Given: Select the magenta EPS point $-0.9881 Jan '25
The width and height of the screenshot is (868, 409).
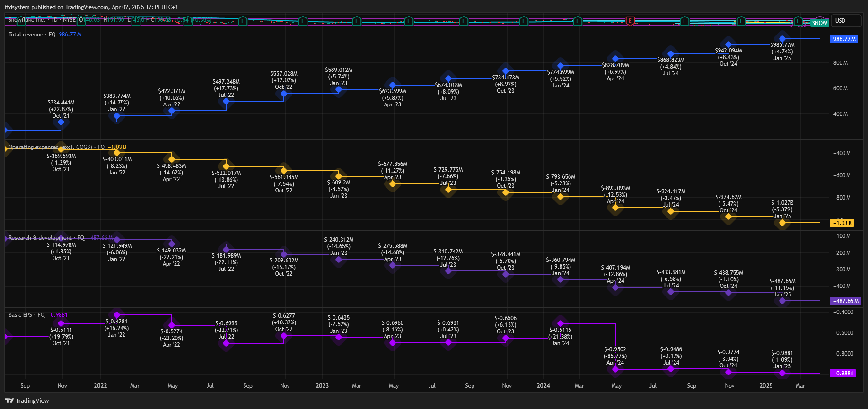Looking at the screenshot, I should [x=782, y=373].
